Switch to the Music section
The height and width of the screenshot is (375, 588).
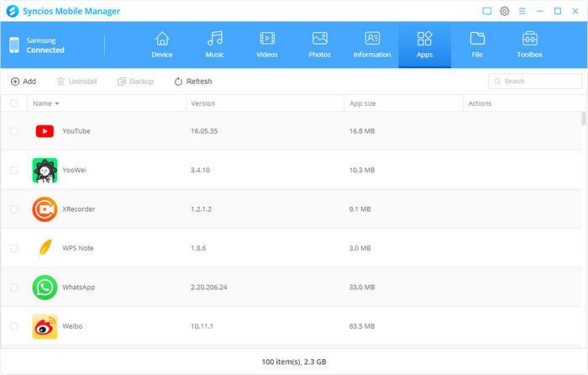[215, 40]
